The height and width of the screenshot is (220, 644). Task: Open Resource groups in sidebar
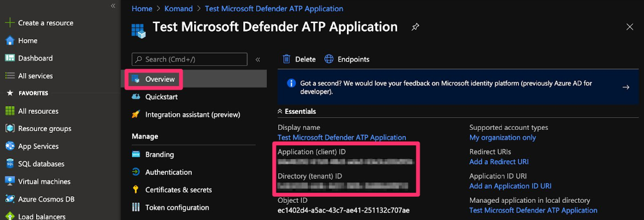coord(45,129)
